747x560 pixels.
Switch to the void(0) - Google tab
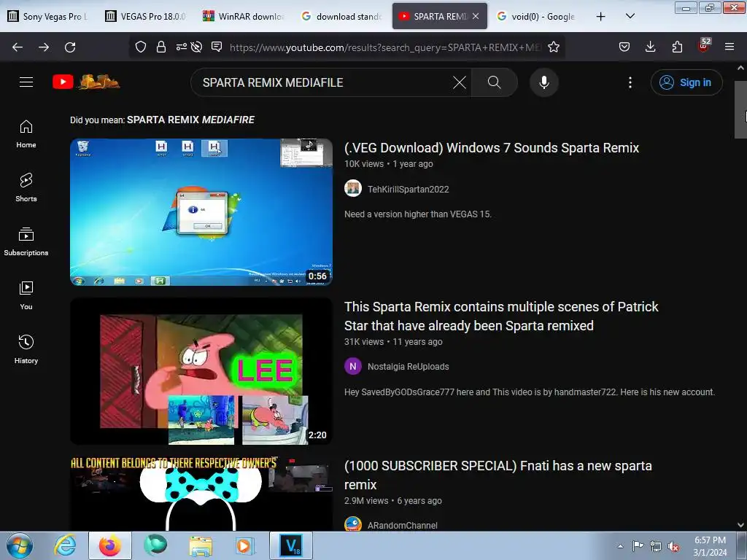coord(536,16)
